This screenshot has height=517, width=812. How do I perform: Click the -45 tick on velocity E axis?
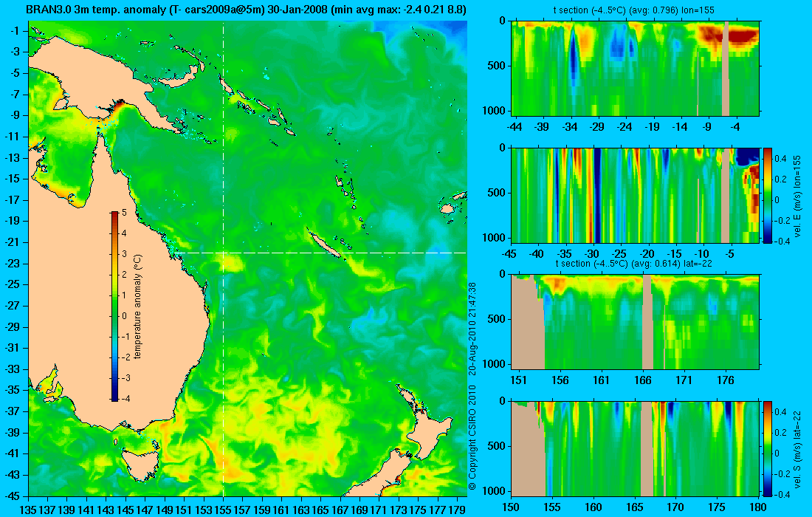509,254
